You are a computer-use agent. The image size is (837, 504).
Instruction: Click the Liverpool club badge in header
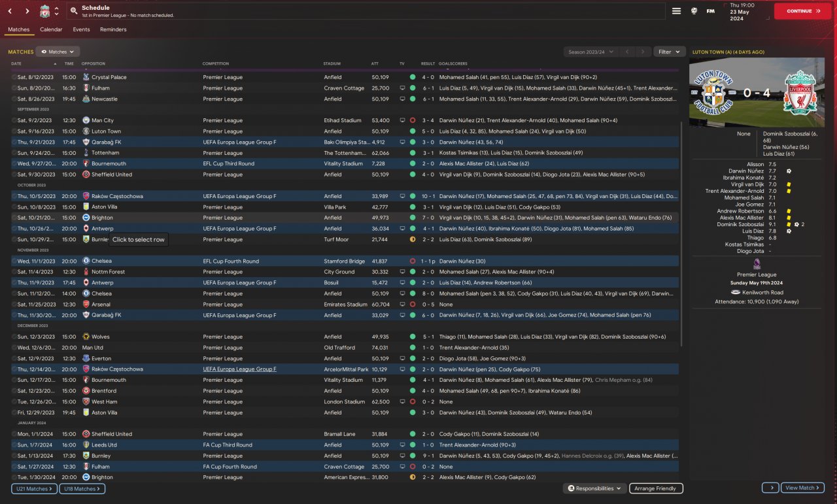[x=44, y=11]
